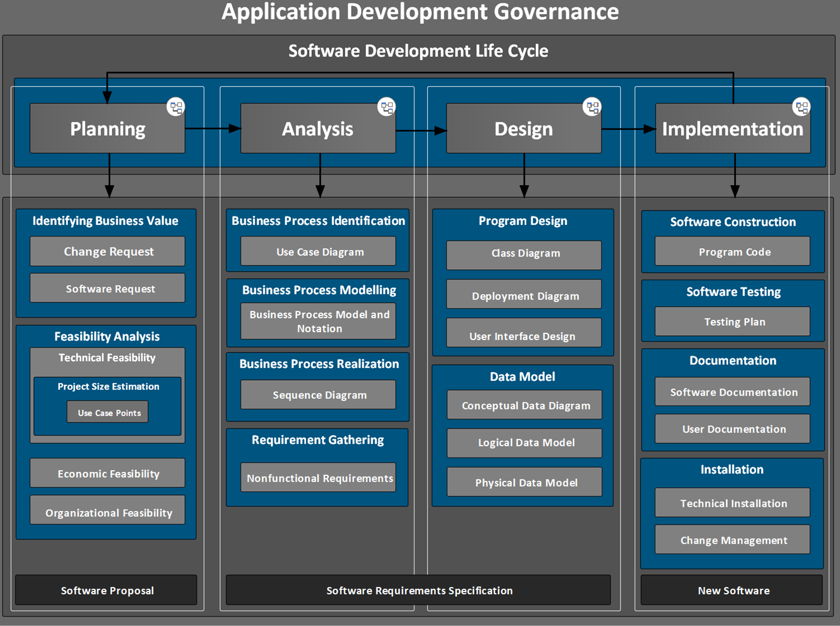
Task: Click the Software Proposal deliverable
Action: click(106, 590)
